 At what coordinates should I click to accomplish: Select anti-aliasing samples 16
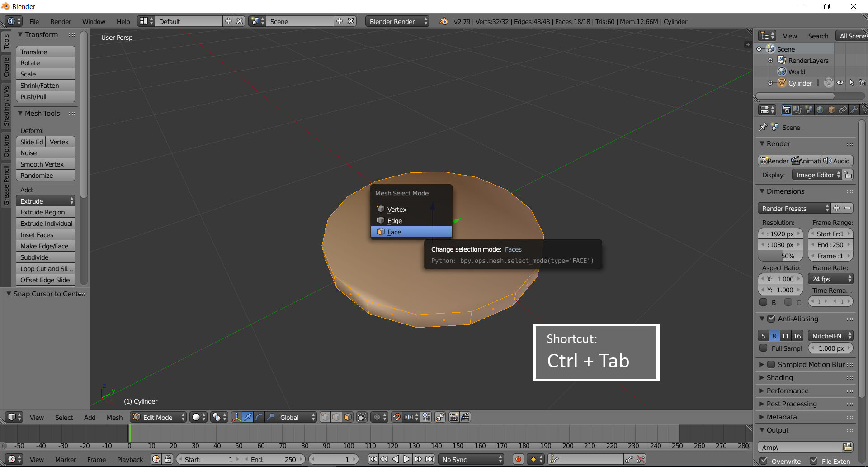pyautogui.click(x=797, y=336)
